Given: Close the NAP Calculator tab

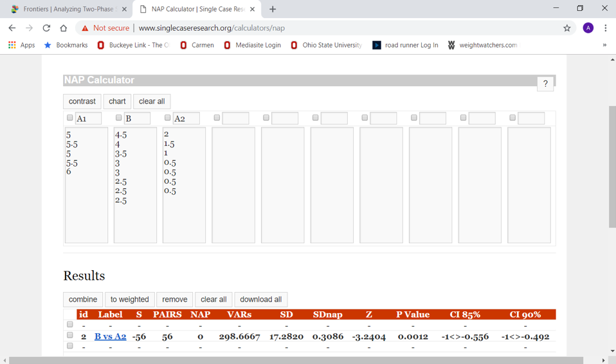Looking at the screenshot, I should (x=252, y=9).
